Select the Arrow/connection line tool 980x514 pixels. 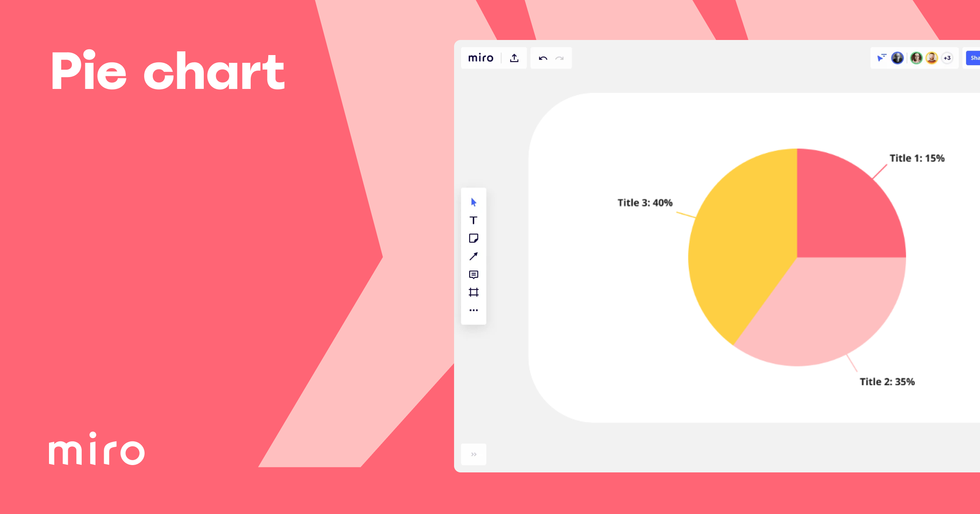point(474,256)
